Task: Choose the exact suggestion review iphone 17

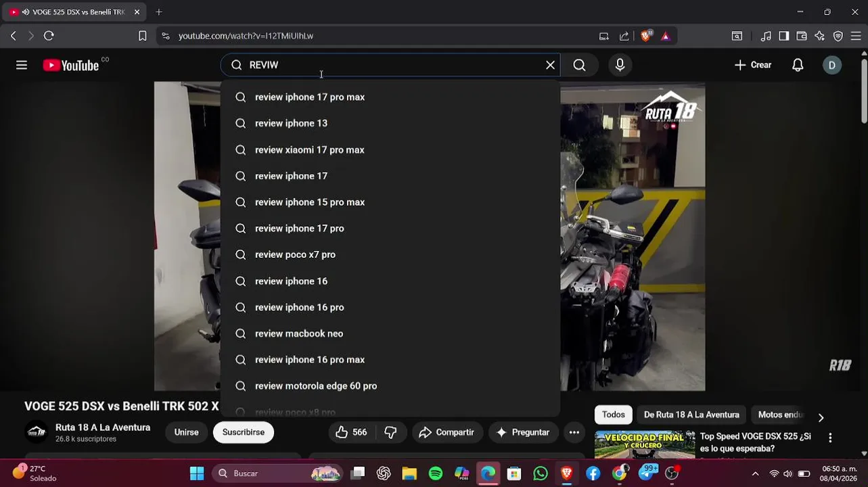Action: click(x=390, y=176)
